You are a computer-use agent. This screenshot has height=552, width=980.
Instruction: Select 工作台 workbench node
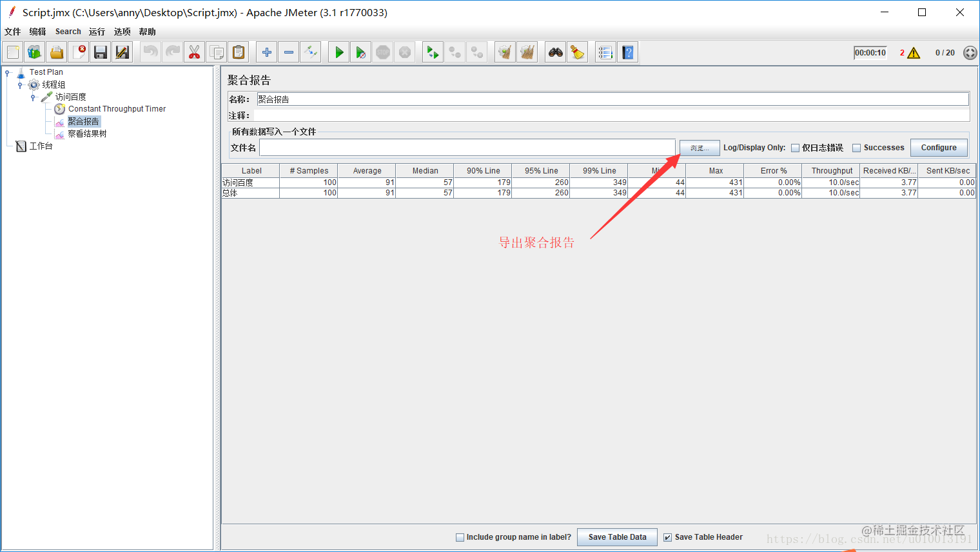41,146
